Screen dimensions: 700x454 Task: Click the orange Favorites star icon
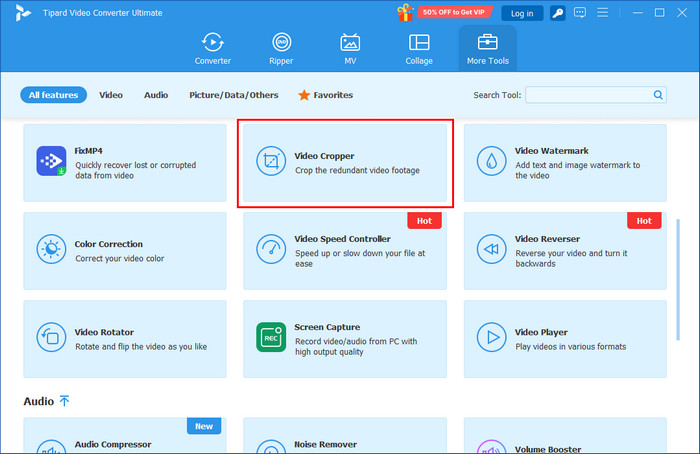(304, 95)
